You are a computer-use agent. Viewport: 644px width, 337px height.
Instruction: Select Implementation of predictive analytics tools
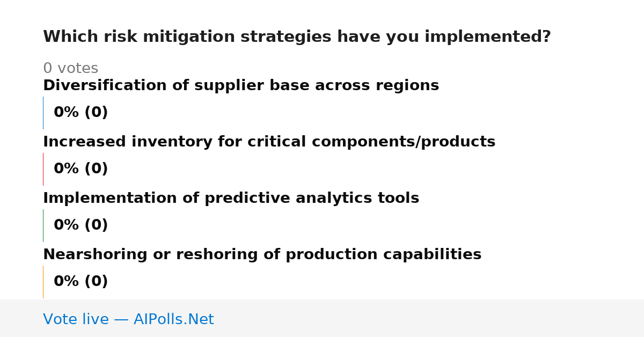231,199
